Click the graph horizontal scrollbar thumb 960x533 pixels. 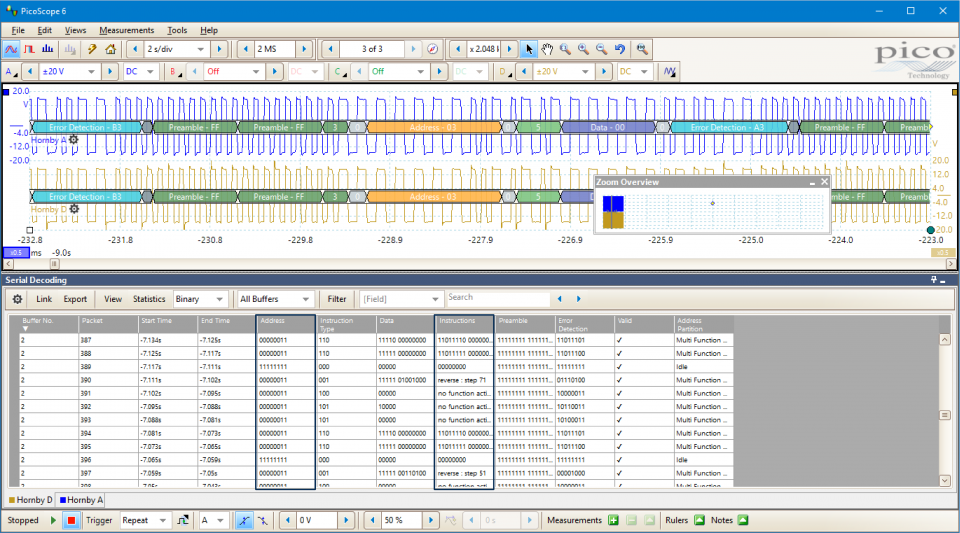click(54, 264)
